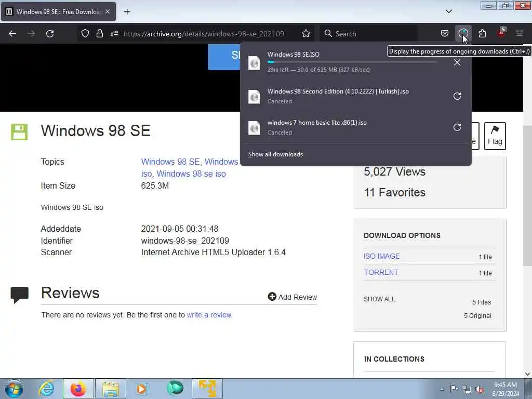Click the Action Center flag tray icon

click(x=454, y=389)
